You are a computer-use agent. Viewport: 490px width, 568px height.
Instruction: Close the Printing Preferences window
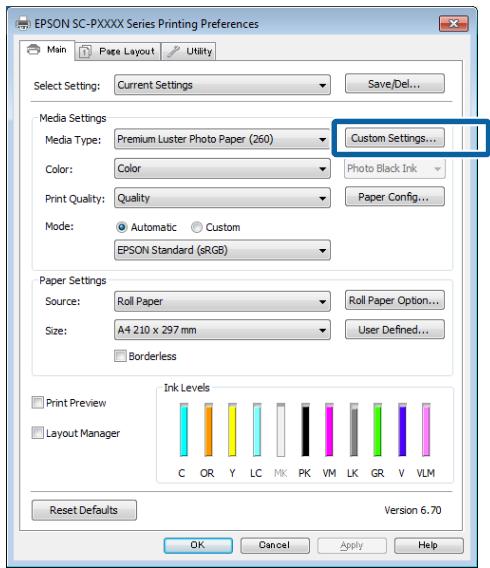click(453, 24)
